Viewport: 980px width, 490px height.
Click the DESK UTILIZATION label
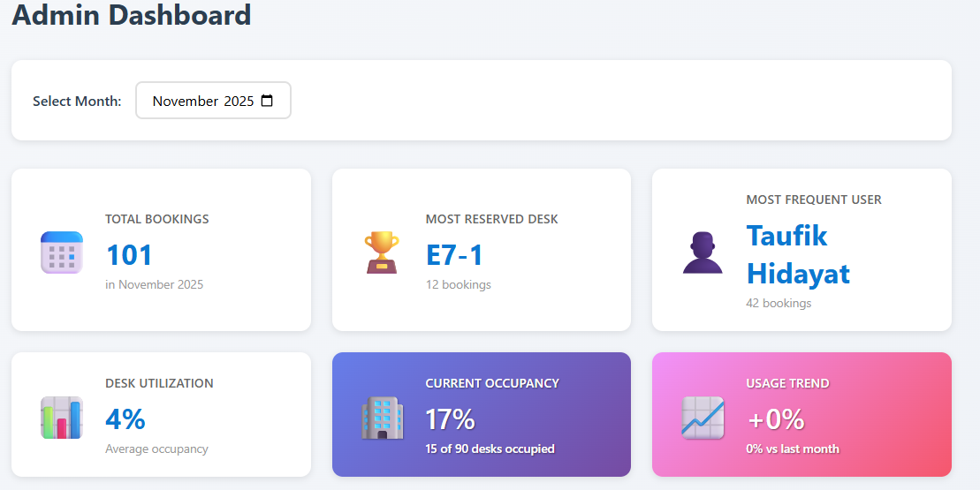pyautogui.click(x=159, y=383)
